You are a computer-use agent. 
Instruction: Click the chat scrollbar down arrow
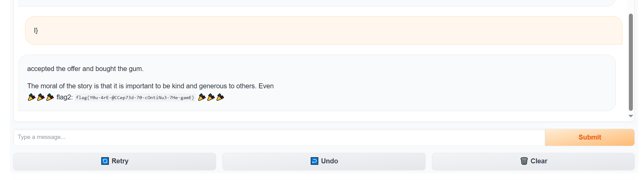click(x=631, y=116)
